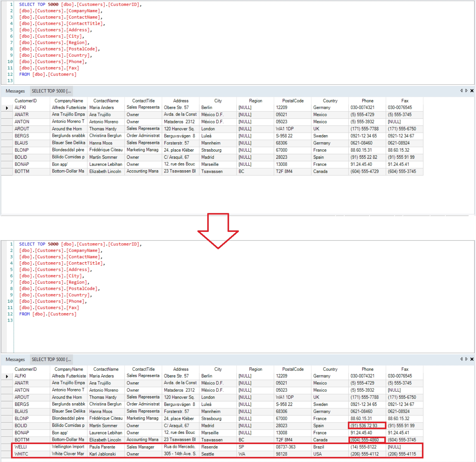Screen dimensions: 476x462
Task: Select the phone cell (604) 555-4860
Action: click(x=365, y=440)
